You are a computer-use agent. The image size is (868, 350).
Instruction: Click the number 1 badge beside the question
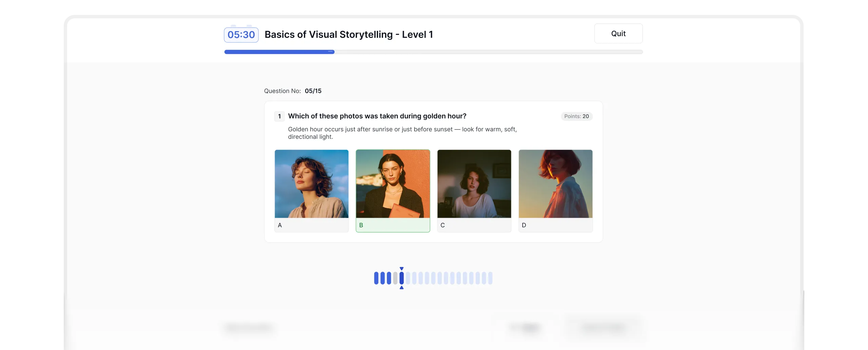tap(279, 116)
